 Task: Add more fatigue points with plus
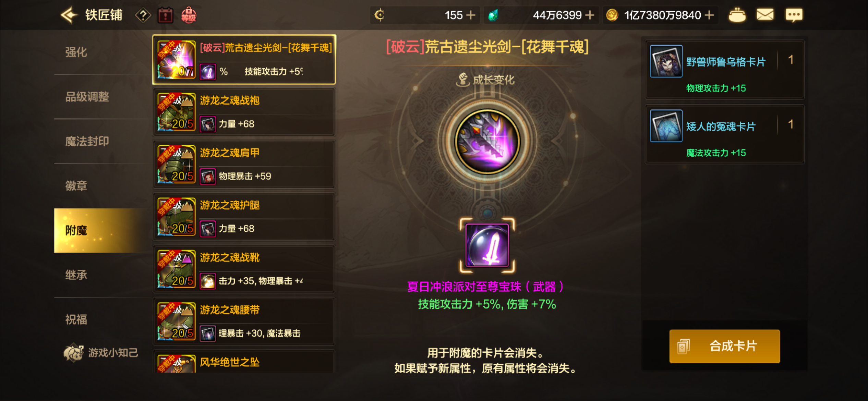pos(471,15)
